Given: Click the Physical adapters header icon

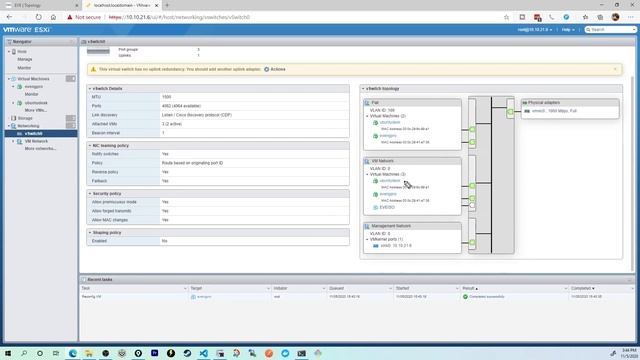Looking at the screenshot, I should coord(525,103).
